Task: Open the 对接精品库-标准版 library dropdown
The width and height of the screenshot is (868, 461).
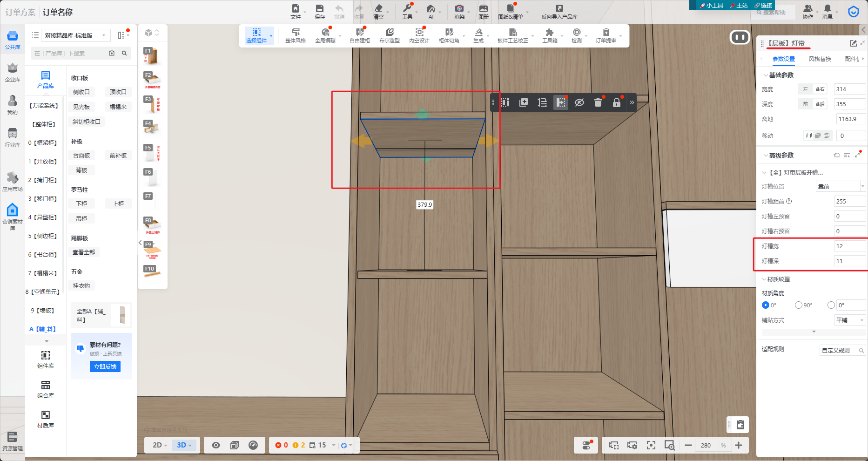Action: (x=76, y=35)
